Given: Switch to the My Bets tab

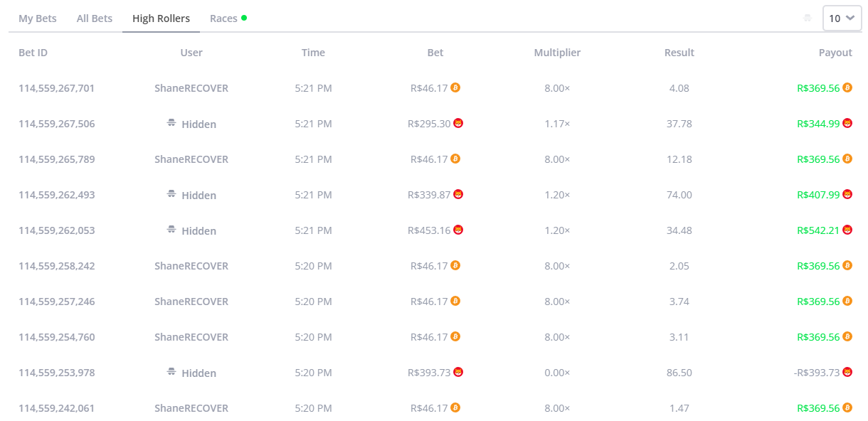Looking at the screenshot, I should coord(38,18).
